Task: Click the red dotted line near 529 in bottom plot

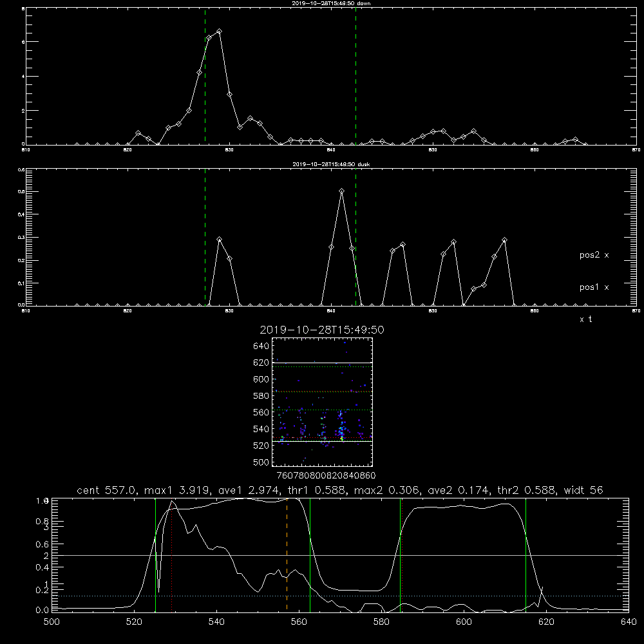Action: (172, 554)
